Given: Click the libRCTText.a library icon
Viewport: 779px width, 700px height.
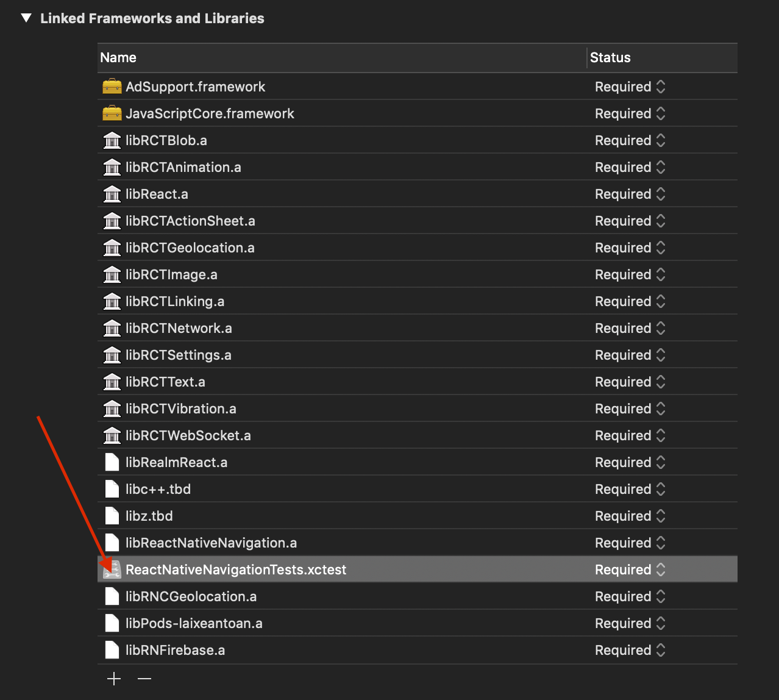Looking at the screenshot, I should (112, 382).
